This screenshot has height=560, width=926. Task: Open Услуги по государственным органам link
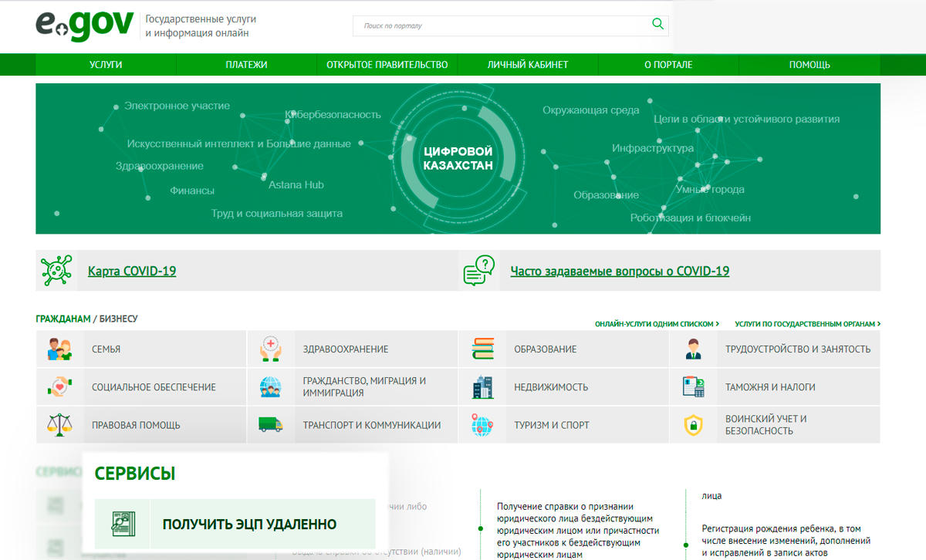[x=808, y=325]
